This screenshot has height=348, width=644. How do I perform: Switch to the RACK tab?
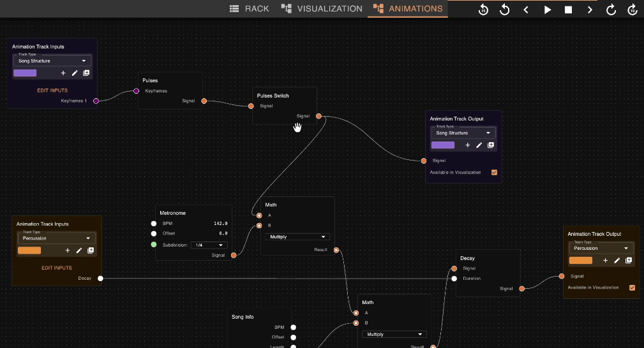(250, 9)
